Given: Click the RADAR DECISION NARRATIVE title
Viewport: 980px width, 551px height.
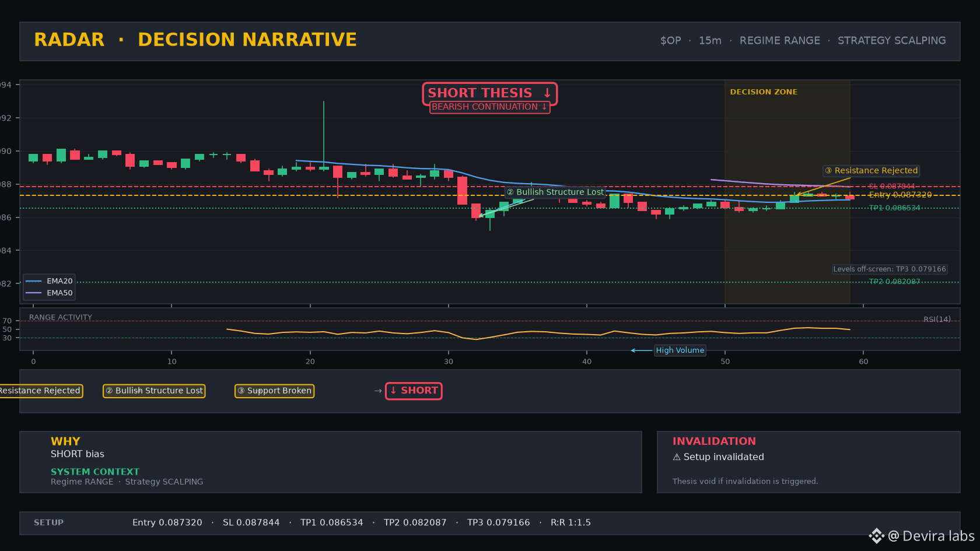Looking at the screenshot, I should click(x=195, y=40).
